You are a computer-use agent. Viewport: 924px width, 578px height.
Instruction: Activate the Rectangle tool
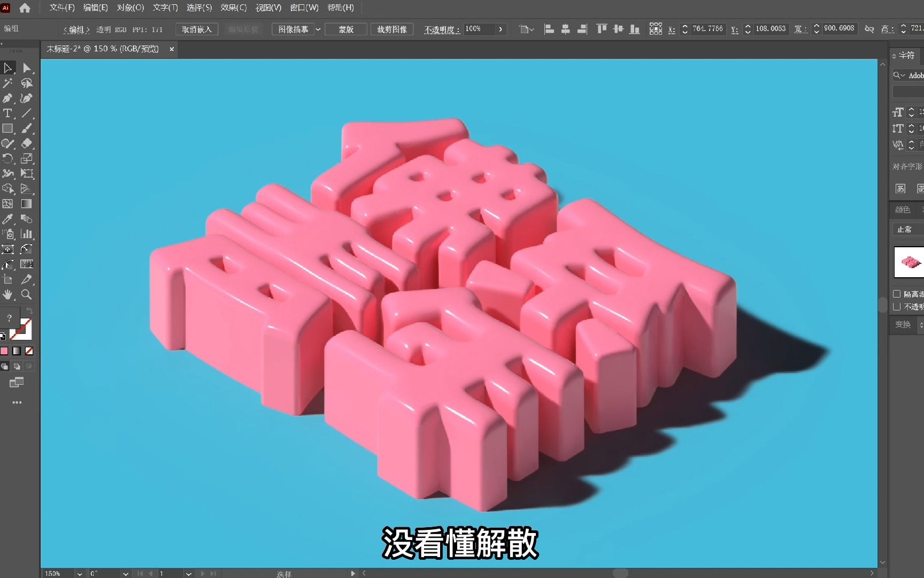coord(7,128)
